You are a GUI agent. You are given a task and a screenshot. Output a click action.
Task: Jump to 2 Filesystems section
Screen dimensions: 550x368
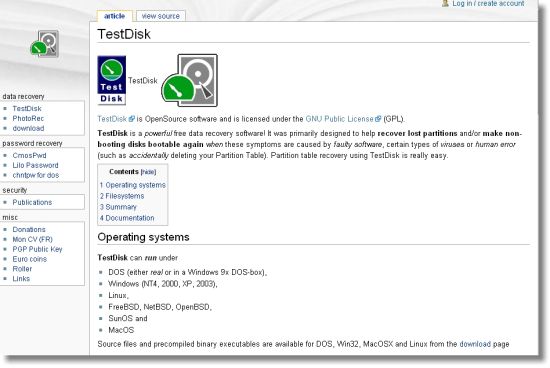coord(122,196)
